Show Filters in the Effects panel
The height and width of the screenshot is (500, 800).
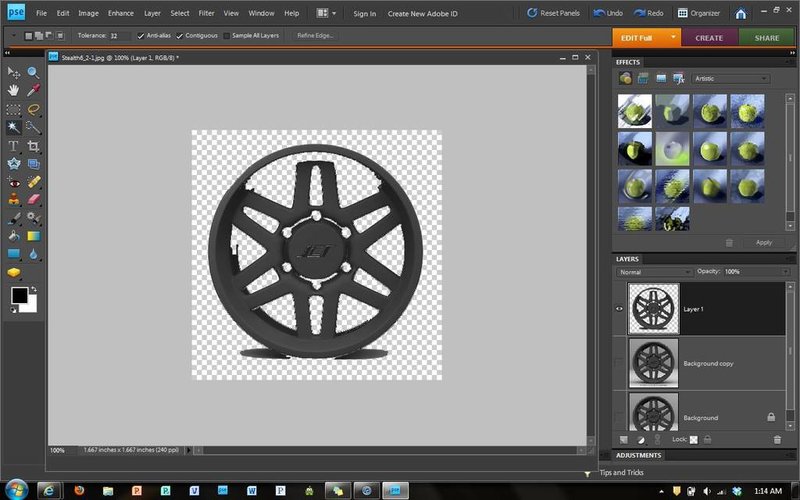(x=626, y=78)
